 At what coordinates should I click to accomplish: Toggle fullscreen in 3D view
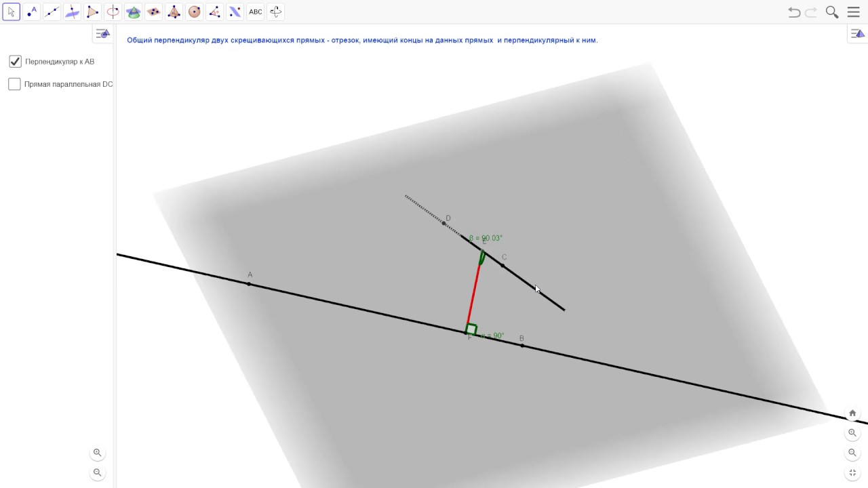852,473
